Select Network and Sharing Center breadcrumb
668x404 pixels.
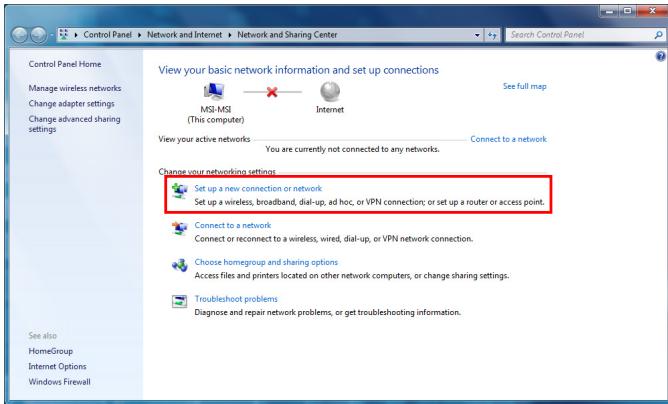pyautogui.click(x=287, y=35)
